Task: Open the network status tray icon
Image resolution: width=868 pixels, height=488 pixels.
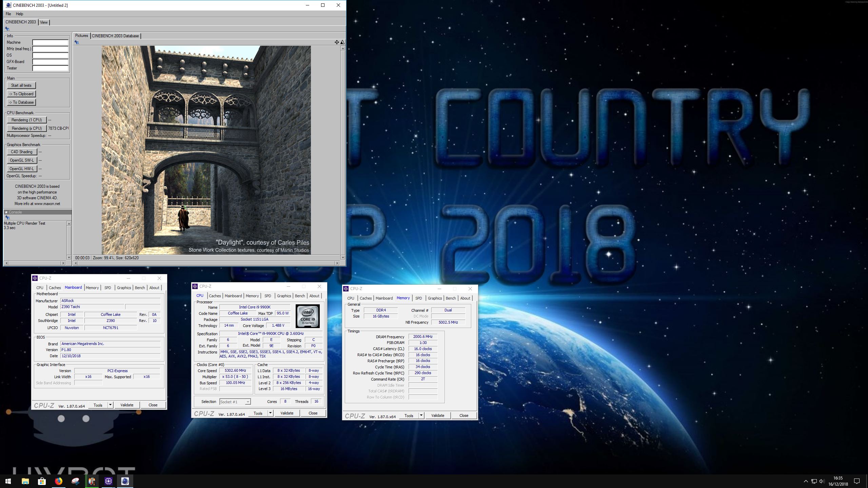Action: 814,481
